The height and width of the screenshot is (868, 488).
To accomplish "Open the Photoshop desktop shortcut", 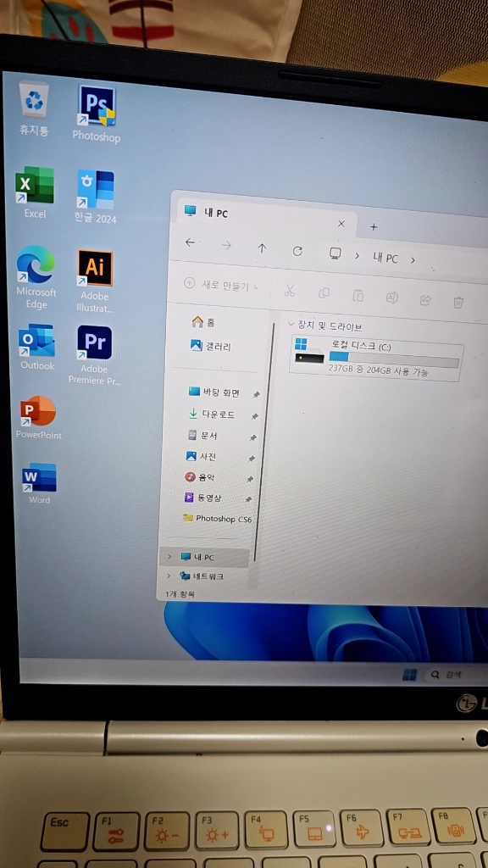I will [97, 114].
